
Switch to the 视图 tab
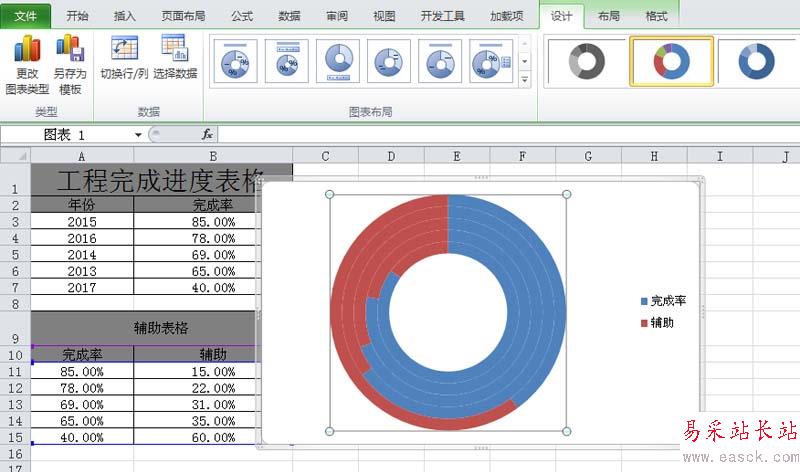(x=384, y=16)
